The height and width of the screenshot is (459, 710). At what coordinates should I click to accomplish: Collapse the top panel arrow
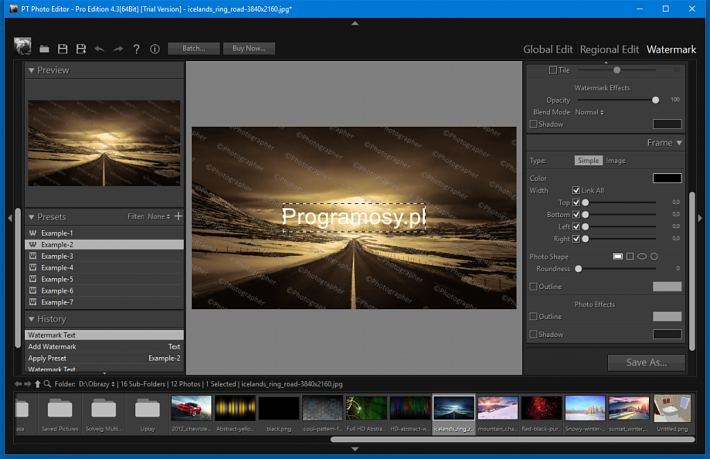pyautogui.click(x=355, y=23)
